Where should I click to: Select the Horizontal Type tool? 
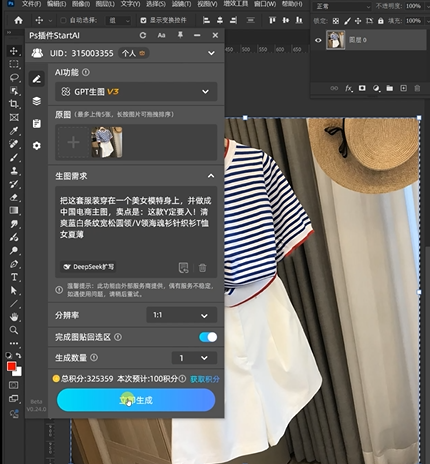14,277
